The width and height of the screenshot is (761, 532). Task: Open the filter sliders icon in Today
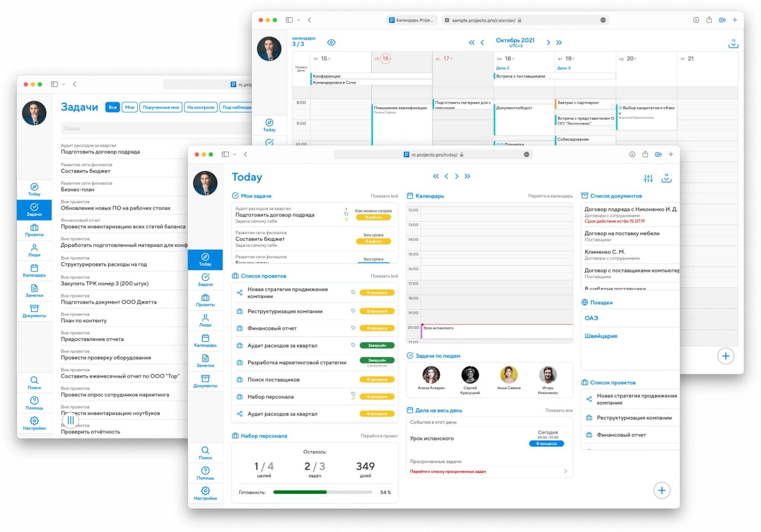[648, 178]
